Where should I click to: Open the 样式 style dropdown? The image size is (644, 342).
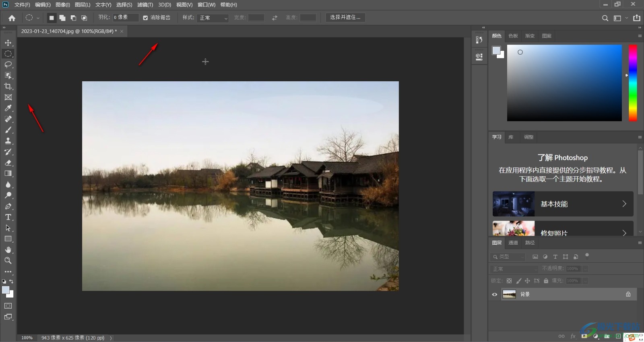pos(213,18)
